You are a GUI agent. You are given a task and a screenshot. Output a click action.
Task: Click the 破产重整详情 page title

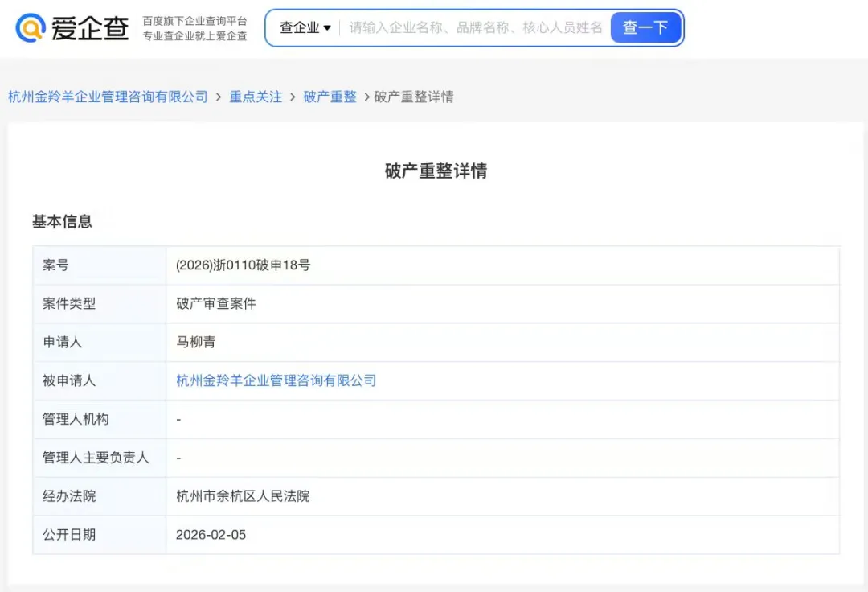tap(434, 171)
